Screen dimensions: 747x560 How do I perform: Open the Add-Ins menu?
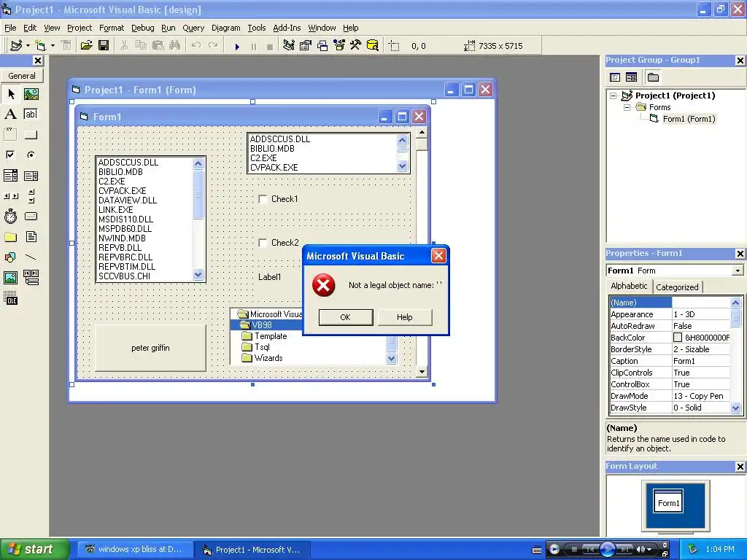[x=287, y=28]
